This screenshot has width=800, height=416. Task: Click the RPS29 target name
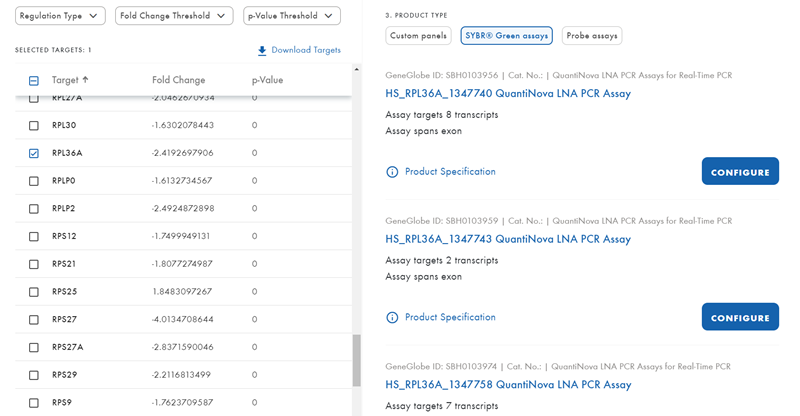(x=64, y=375)
